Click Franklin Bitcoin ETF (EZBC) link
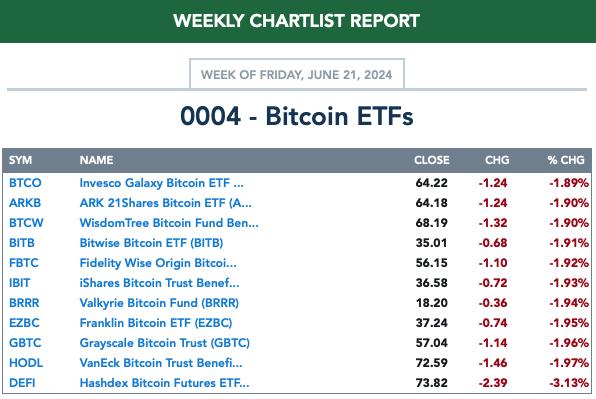This screenshot has width=596, height=399. coord(156,323)
